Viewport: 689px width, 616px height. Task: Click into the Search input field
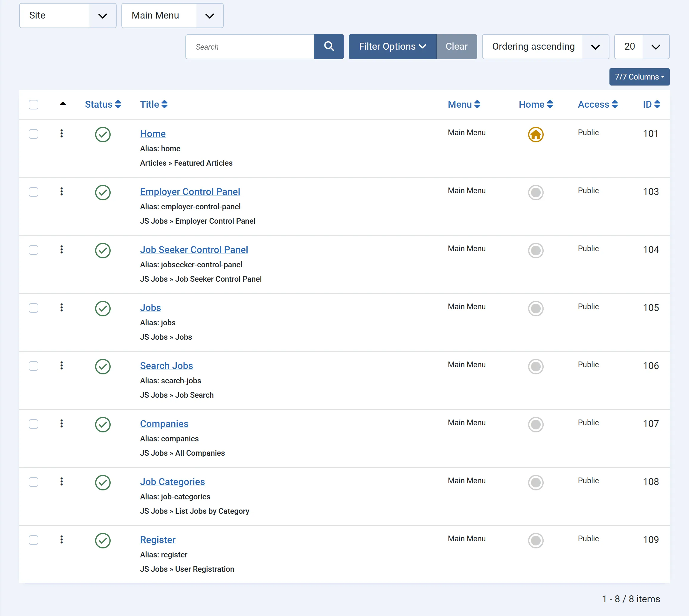[x=250, y=46]
